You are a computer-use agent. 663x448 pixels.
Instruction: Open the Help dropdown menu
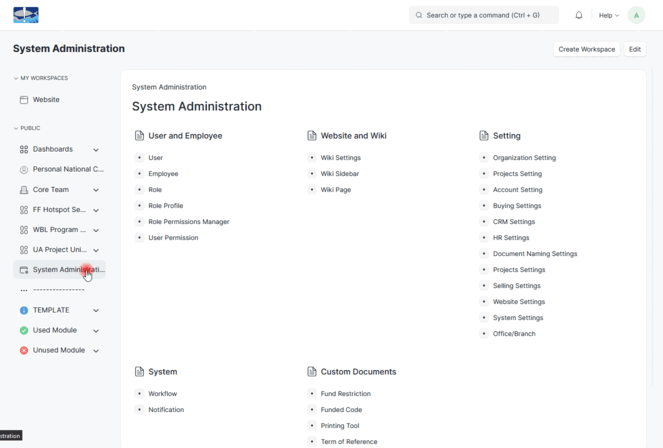(608, 15)
